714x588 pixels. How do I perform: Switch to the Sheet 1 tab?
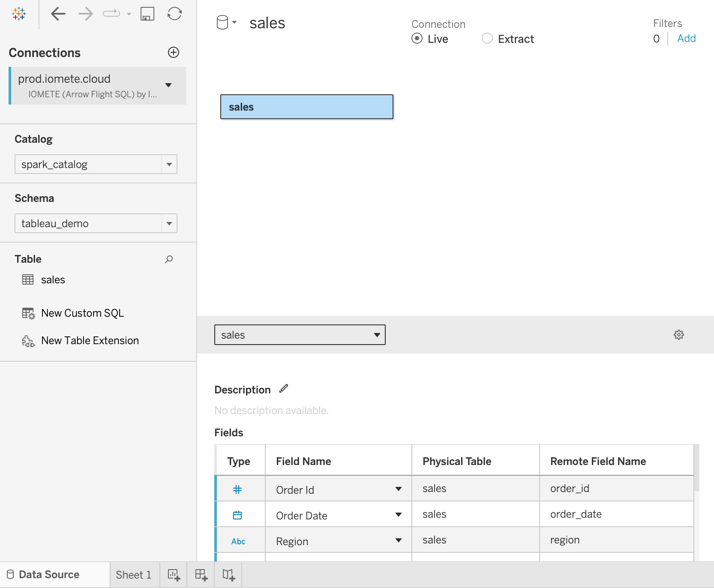(134, 575)
